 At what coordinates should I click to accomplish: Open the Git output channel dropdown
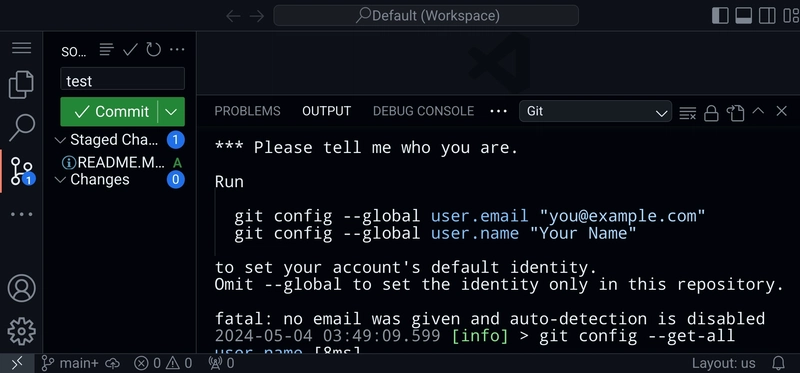point(595,111)
